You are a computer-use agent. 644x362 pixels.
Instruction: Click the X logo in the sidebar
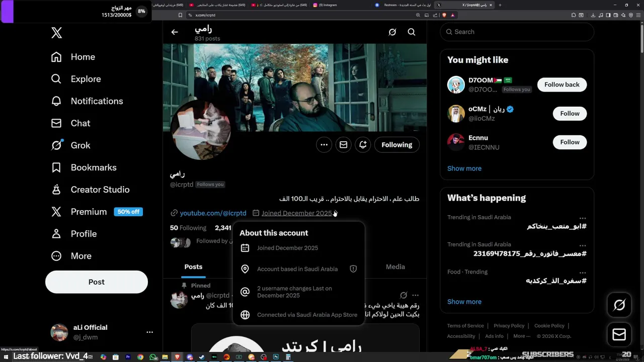[x=56, y=33]
